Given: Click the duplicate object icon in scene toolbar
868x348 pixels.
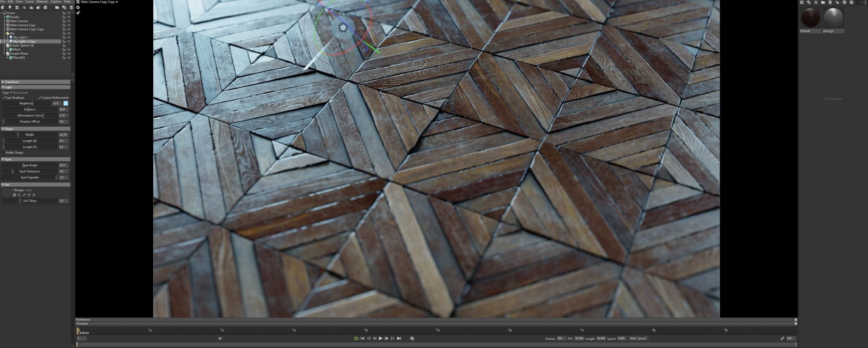Looking at the screenshot, I should [64, 7].
